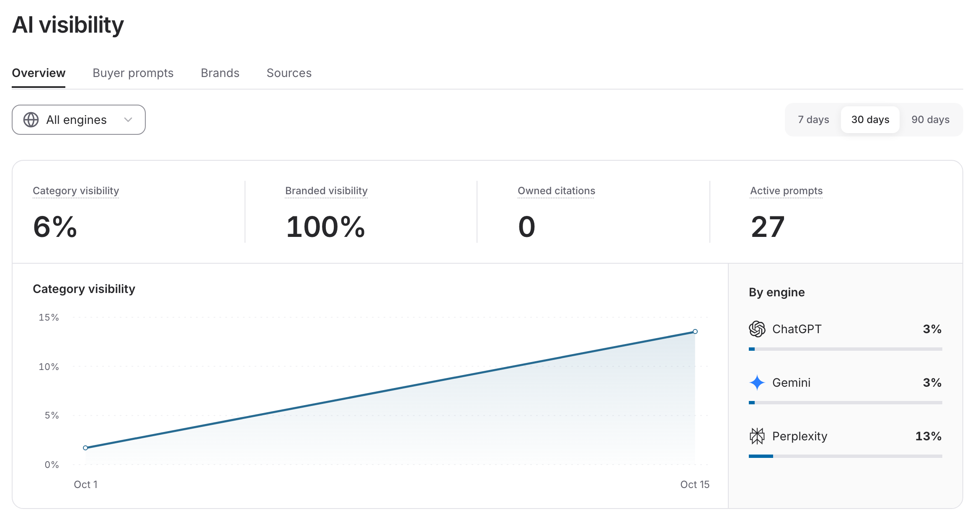Switch to the Overview tab
Screen dimensions: 980x519
(x=39, y=73)
